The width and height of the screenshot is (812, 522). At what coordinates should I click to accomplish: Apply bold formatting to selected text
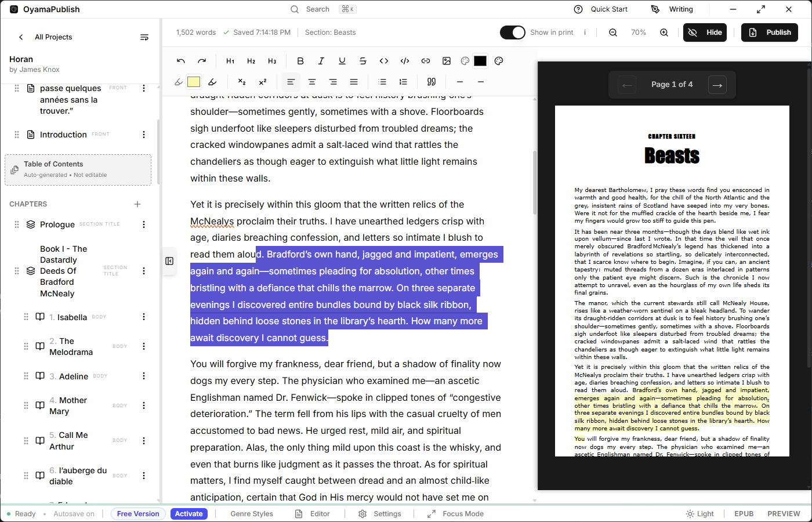300,61
